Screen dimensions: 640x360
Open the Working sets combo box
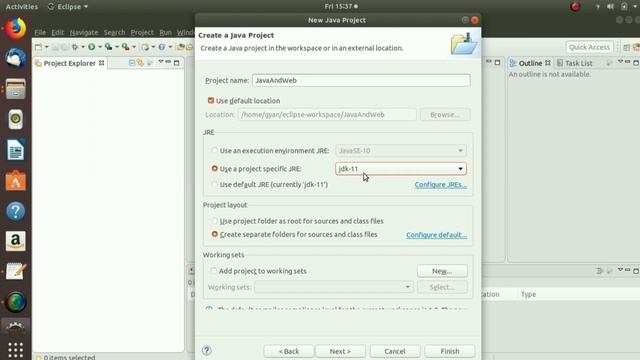click(x=334, y=287)
